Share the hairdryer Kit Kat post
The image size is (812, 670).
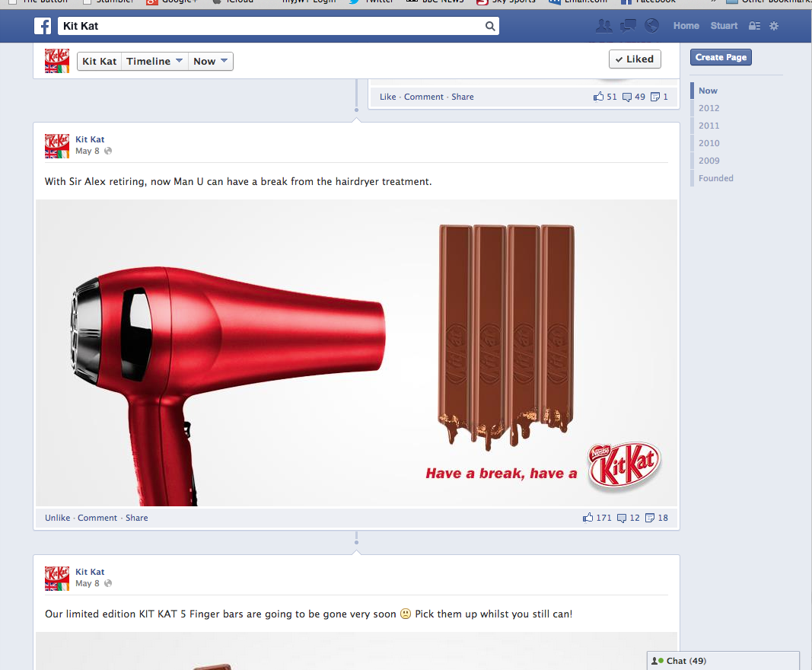coord(137,518)
